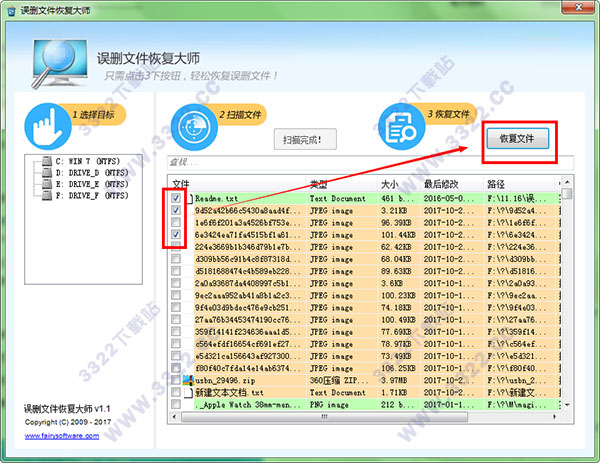Check the 1e6f6f201a3a4526bf753e checkbox
The height and width of the screenshot is (463, 600).
tap(176, 222)
